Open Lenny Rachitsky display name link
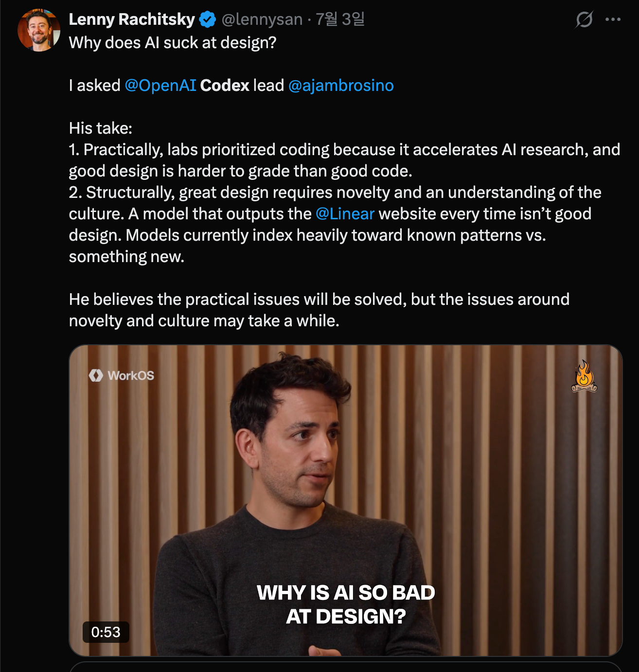The image size is (639, 672). tap(132, 19)
